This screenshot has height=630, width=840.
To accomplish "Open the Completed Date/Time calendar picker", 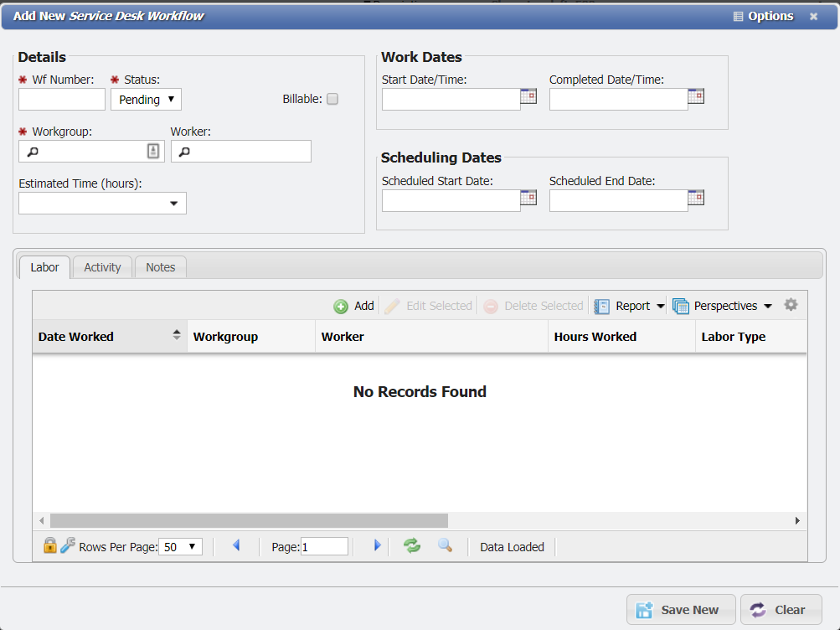I will [x=696, y=96].
